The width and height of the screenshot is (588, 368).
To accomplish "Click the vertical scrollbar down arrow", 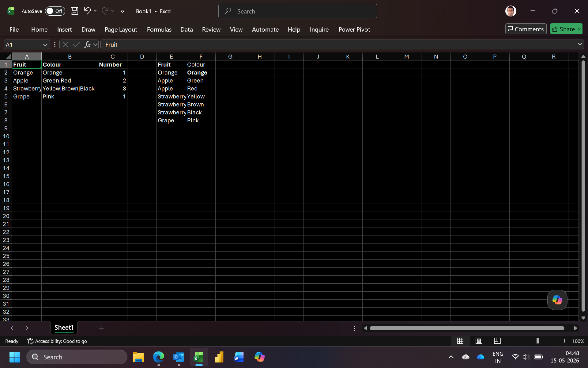I will (583, 318).
